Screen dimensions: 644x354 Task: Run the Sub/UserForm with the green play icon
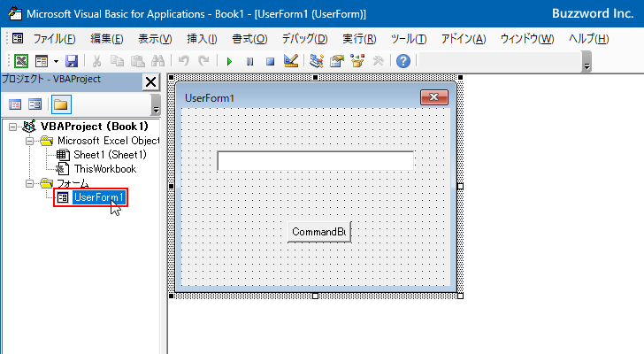point(229,62)
